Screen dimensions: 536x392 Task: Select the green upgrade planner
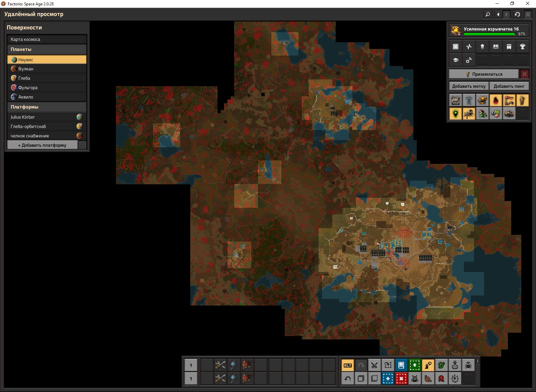coord(414,365)
